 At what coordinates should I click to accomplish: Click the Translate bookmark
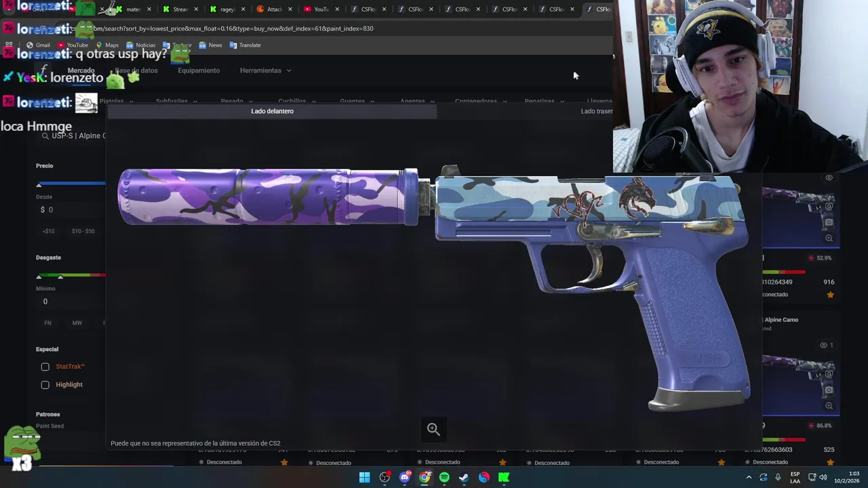pyautogui.click(x=245, y=45)
